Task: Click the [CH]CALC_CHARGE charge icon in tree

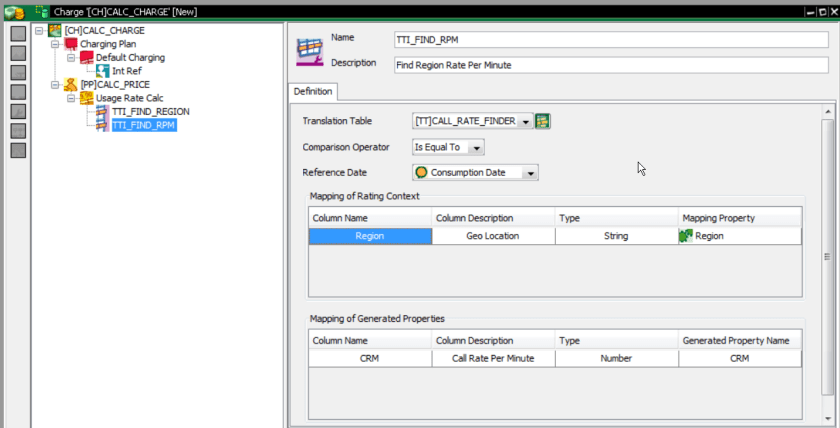Action: (x=54, y=30)
